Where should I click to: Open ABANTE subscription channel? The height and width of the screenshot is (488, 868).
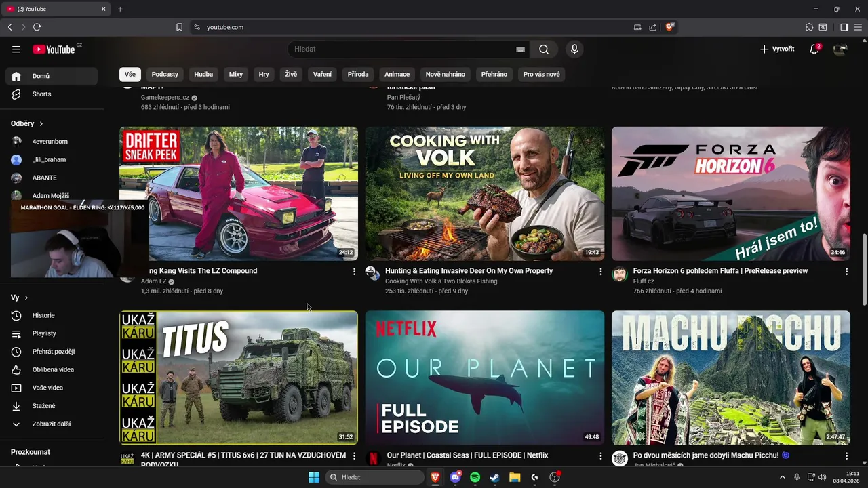tap(52, 178)
